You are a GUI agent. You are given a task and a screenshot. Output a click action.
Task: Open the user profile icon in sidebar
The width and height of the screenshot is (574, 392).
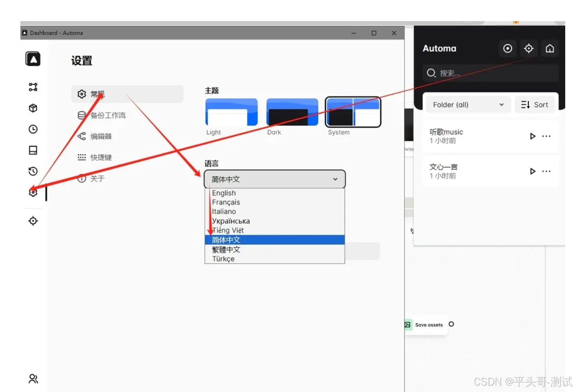pyautogui.click(x=33, y=379)
